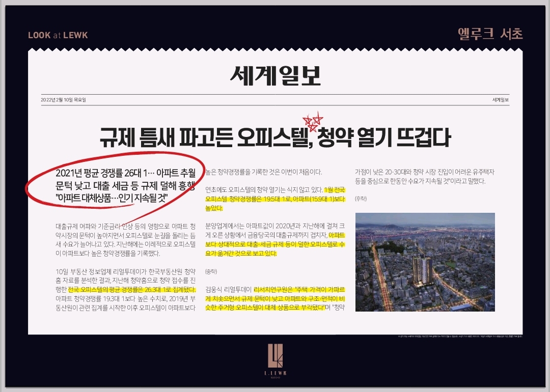Screen dimensions: 550x392
Task: Click the line starting '가점이 낮은 20·30대와'
Action: click(x=425, y=172)
